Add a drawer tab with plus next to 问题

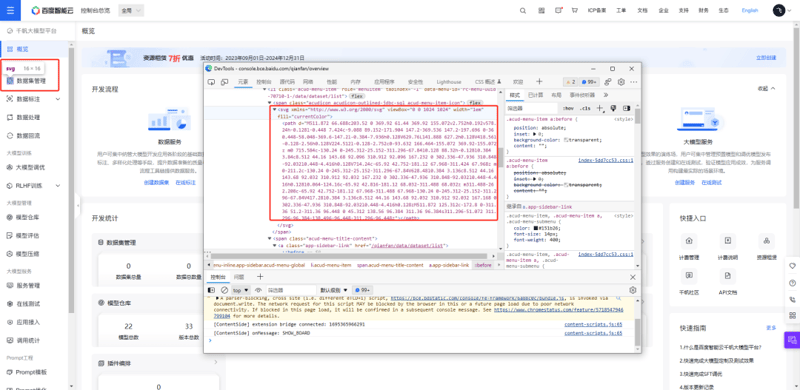click(x=260, y=277)
